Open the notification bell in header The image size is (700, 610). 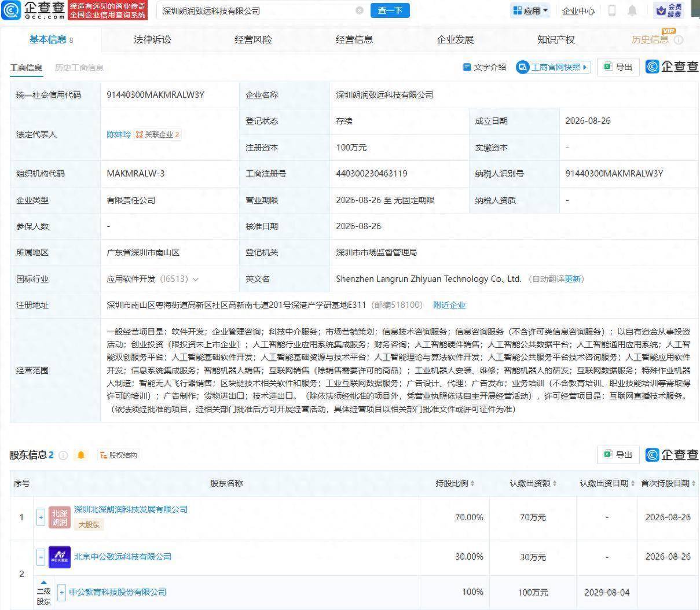point(632,10)
